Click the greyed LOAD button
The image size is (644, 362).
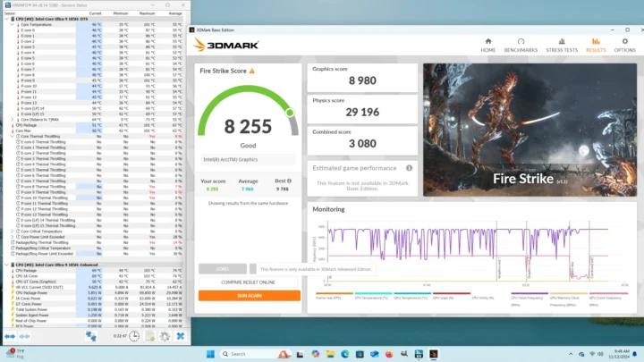click(x=223, y=269)
